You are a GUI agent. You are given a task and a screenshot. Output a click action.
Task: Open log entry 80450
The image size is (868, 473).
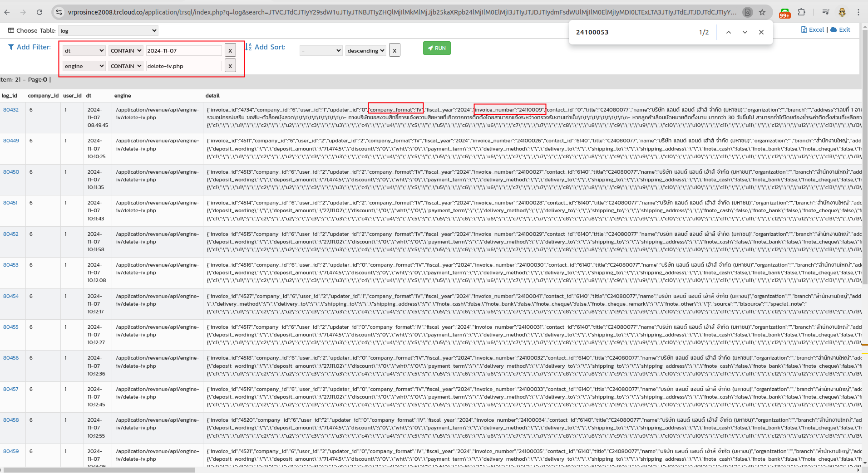11,172
